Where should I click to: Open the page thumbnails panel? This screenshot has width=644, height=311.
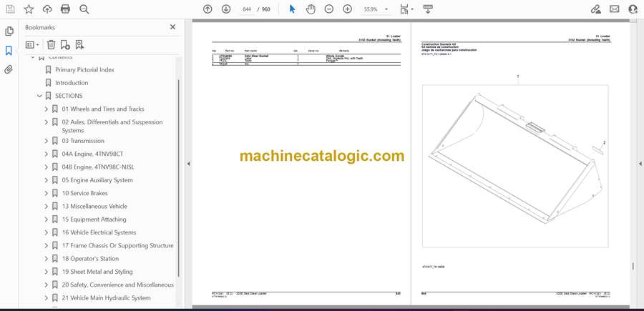(9, 31)
